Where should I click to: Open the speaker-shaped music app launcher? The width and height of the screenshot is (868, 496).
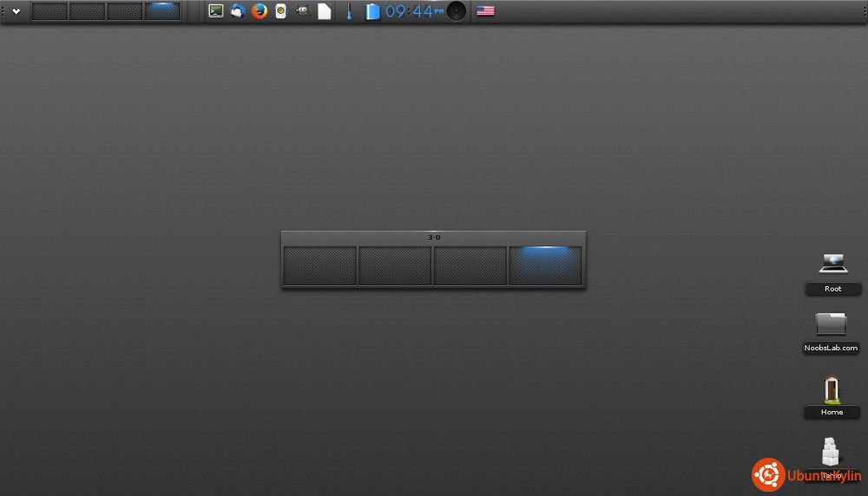pos(280,11)
